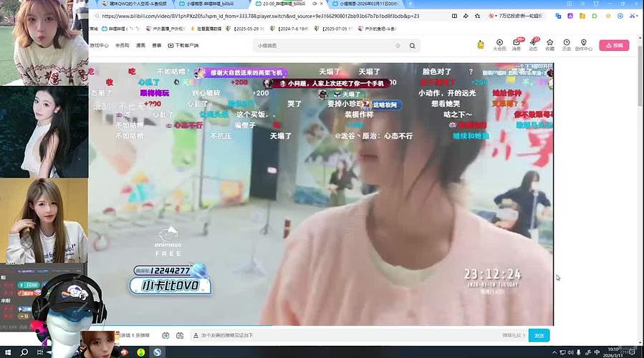Viewport: 644px width, 358px height.
Task: Clear the bilibili search field text
Action: tap(398, 46)
